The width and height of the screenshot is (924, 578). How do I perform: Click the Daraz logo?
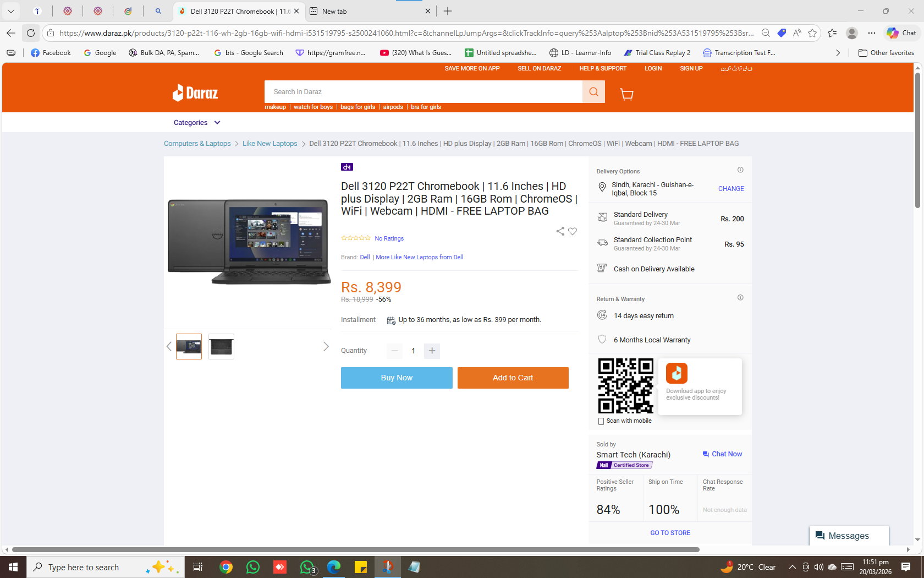[x=195, y=92]
